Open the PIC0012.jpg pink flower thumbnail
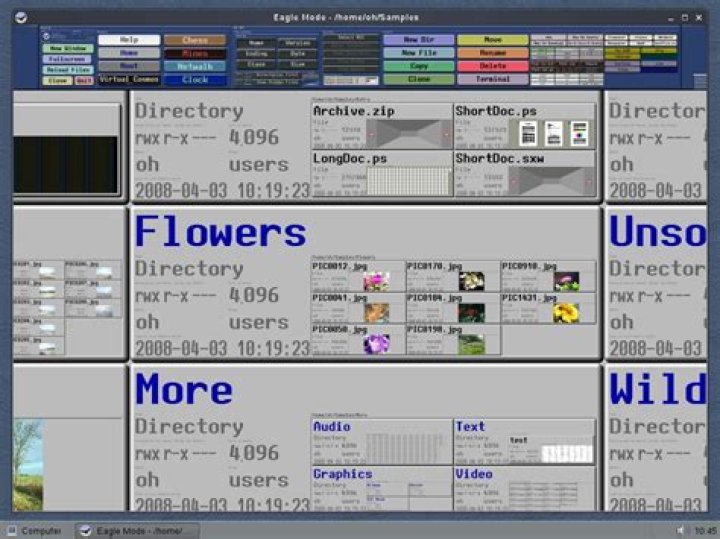720x539 pixels. click(376, 281)
